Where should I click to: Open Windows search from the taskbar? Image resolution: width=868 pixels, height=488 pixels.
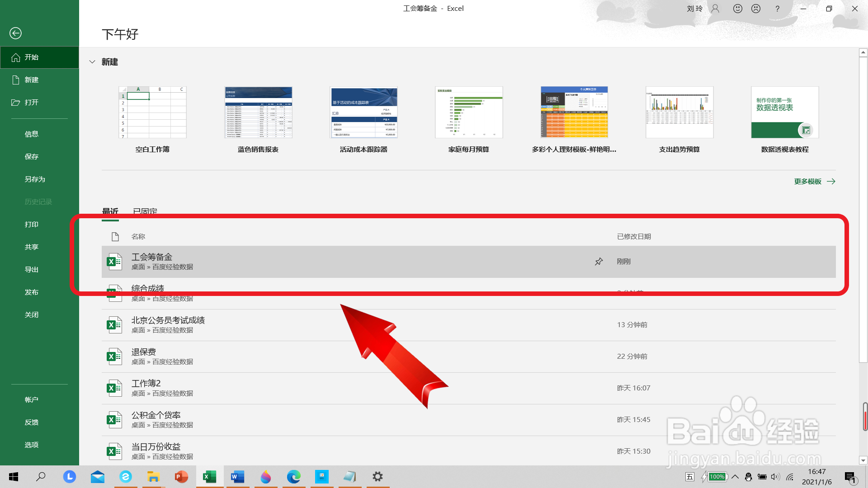[x=41, y=477]
